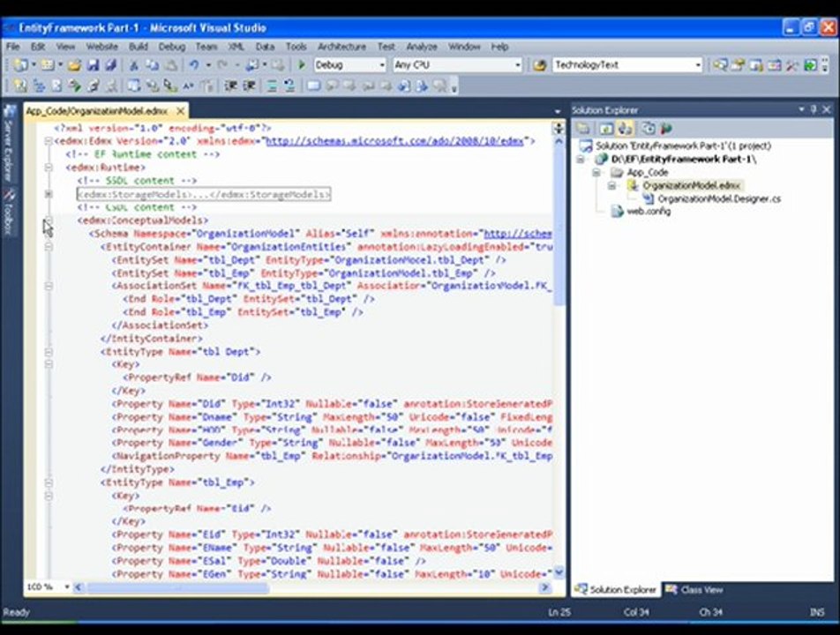The width and height of the screenshot is (840, 635).
Task: Select OrganizationModel.Designer.cs in Solution Explorer
Action: tap(719, 198)
